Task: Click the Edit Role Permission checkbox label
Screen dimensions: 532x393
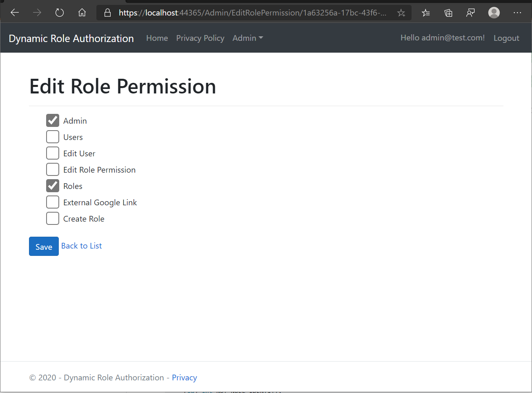Action: [99, 170]
